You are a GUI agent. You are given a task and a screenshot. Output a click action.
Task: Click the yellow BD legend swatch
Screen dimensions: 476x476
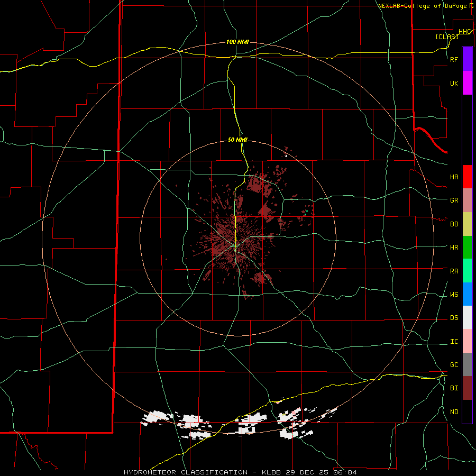pos(467,224)
